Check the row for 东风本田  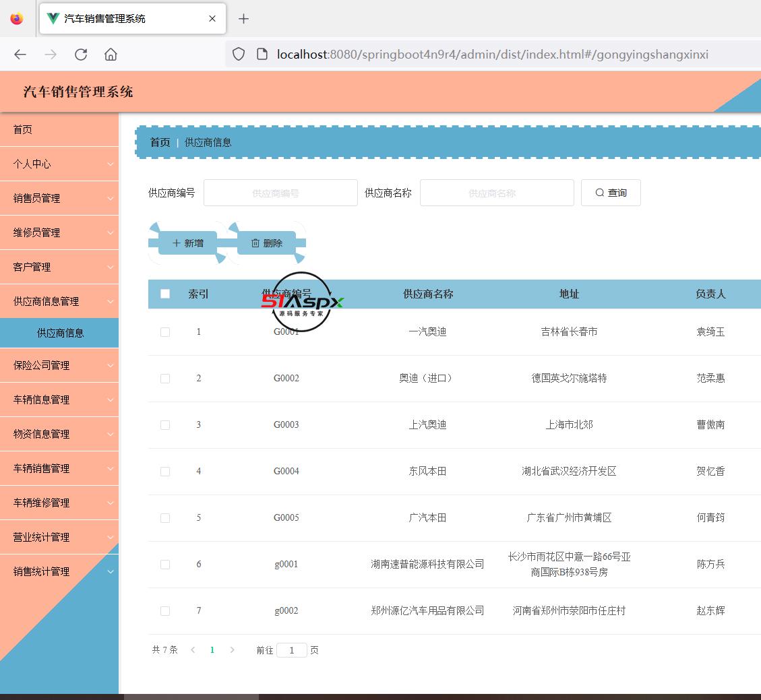coord(165,472)
